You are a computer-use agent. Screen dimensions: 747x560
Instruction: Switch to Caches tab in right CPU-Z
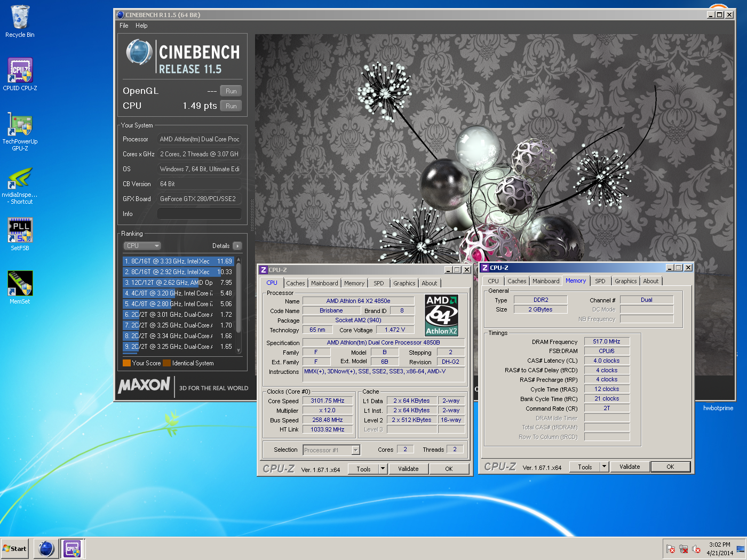coord(517,281)
